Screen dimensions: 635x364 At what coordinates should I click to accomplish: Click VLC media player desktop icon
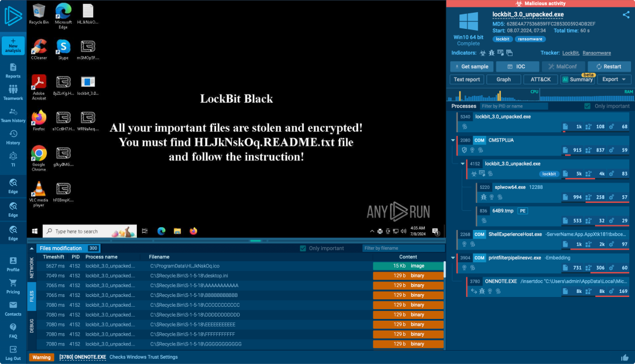click(39, 194)
